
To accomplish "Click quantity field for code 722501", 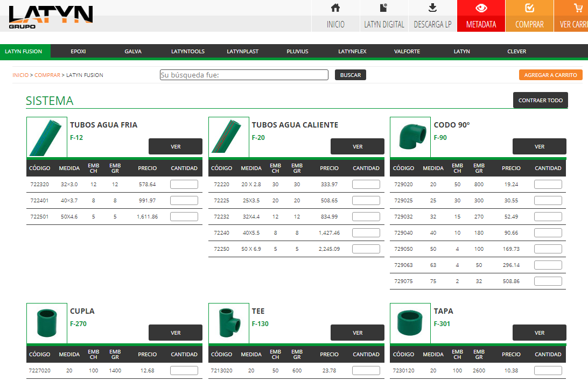I will (x=184, y=216).
